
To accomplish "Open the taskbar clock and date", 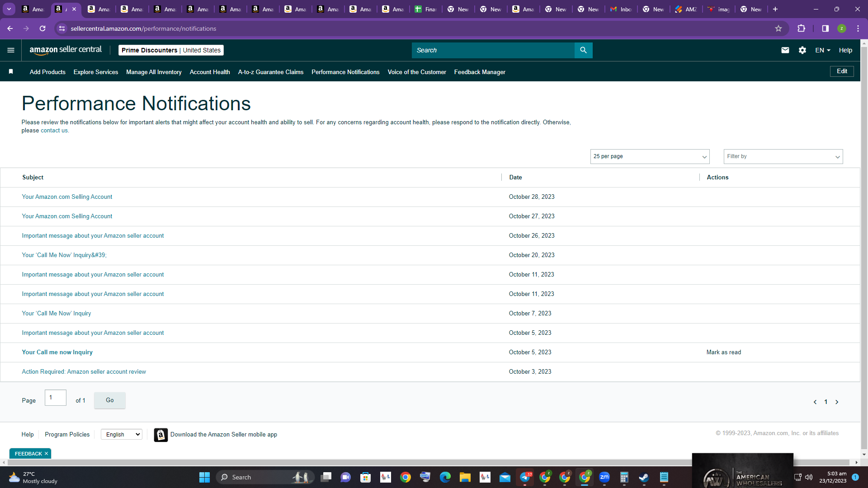I will 833,477.
